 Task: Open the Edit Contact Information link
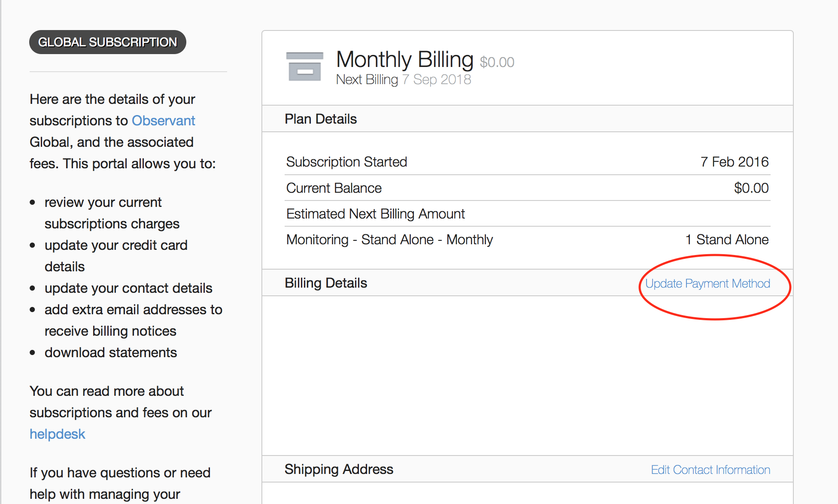710,470
